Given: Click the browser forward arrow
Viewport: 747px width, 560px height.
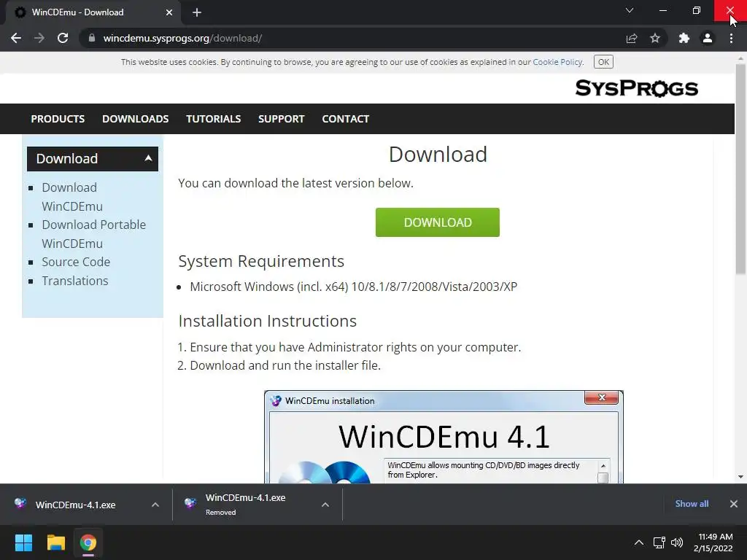Looking at the screenshot, I should point(39,38).
